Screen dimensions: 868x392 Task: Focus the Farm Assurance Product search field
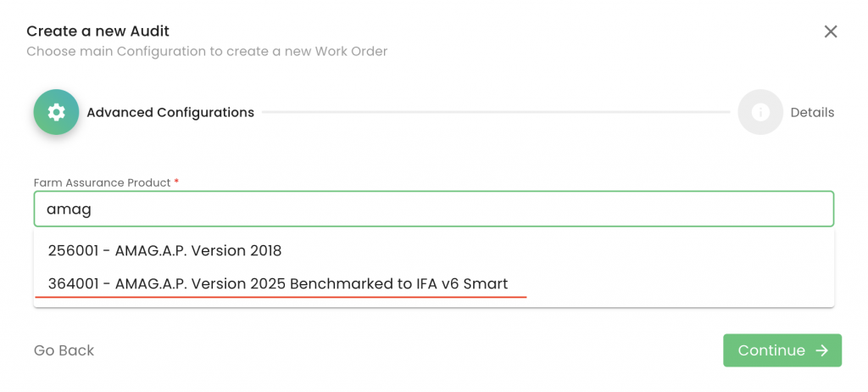[x=434, y=209]
